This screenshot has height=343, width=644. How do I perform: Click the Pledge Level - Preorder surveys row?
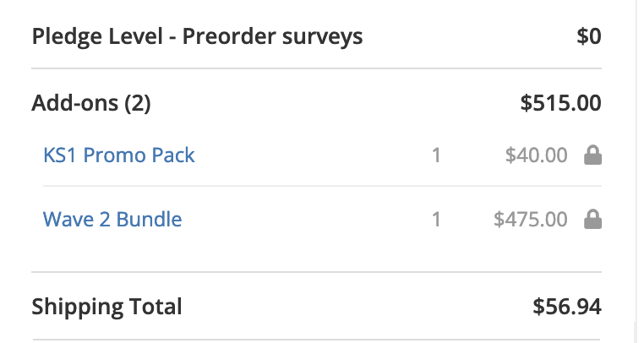point(317,36)
